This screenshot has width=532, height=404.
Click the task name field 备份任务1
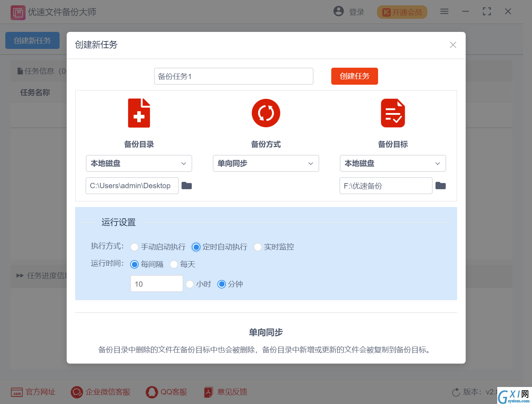234,76
